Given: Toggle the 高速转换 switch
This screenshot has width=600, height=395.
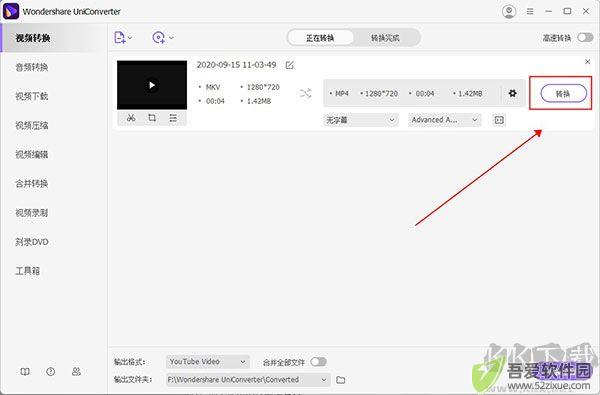Looking at the screenshot, I should click(585, 38).
